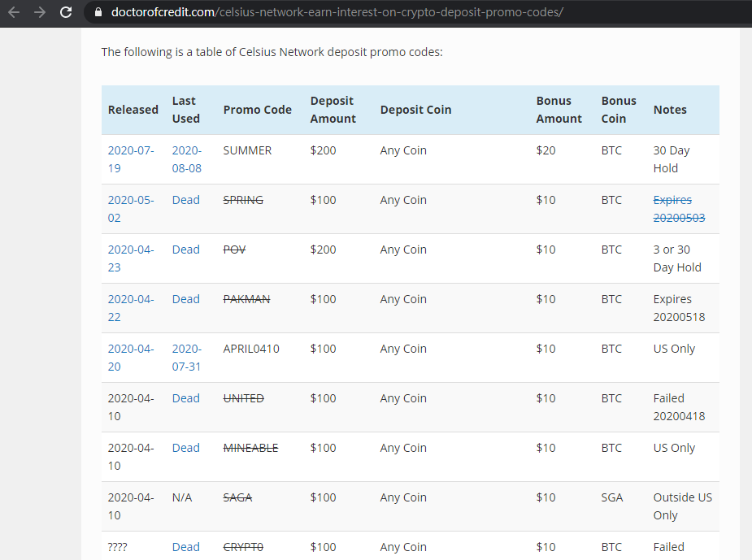This screenshot has height=560, width=752.
Task: Click the Notes column header
Action: pyautogui.click(x=670, y=110)
